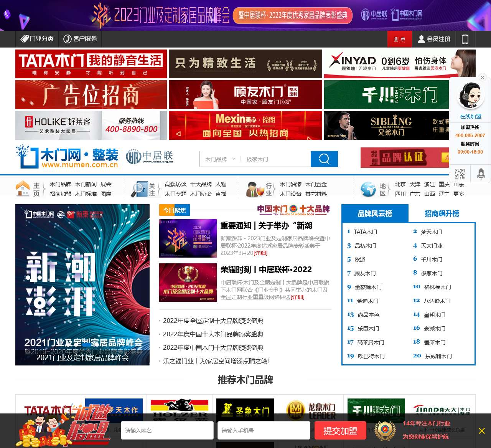491x448 pixels.
Task: Switch to the 招商飙升榜 tab
Action: pyautogui.click(x=442, y=213)
